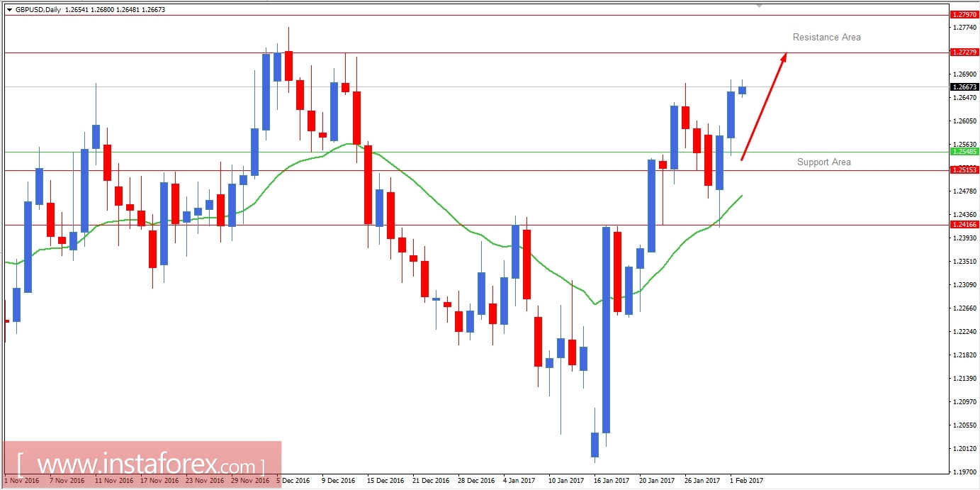The width and height of the screenshot is (980, 490).
Task: Select the 1.25153 support level tag
Action: click(966, 169)
